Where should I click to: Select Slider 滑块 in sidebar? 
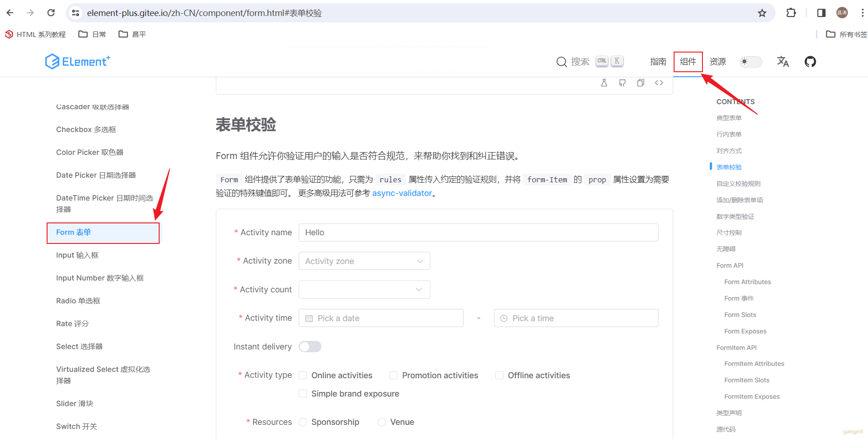75,404
